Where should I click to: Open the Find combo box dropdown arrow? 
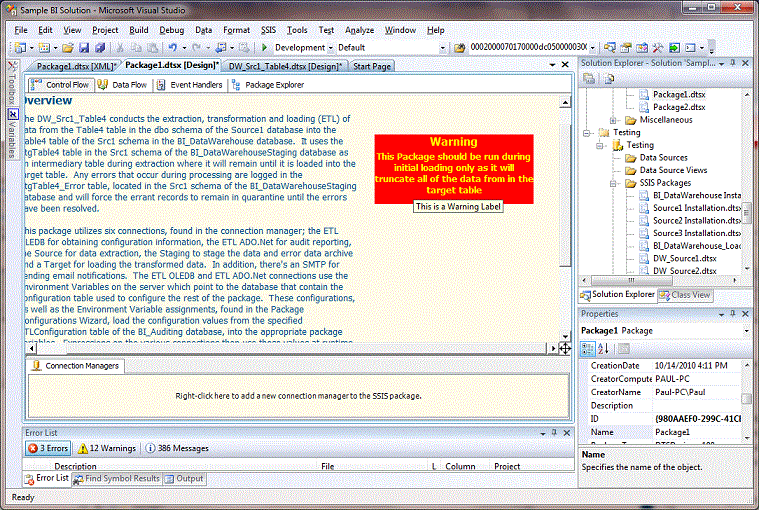592,48
